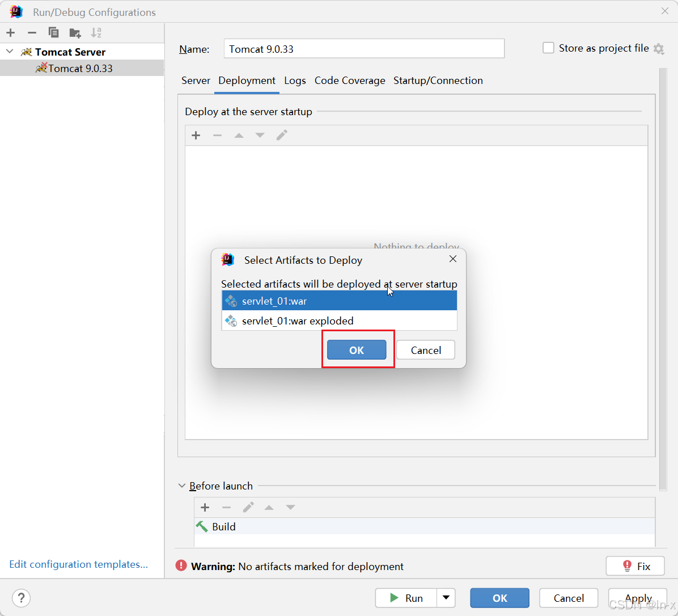Cancel the Select Artifacts dialog
Screen dimensions: 678x616
pos(426,350)
